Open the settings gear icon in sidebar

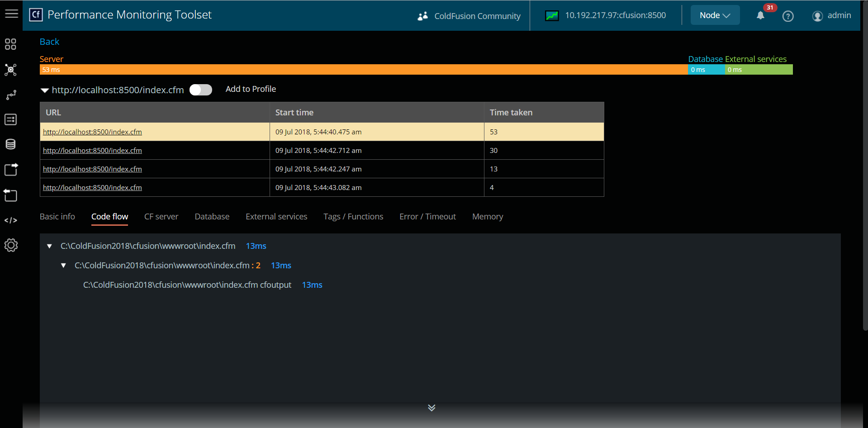pos(11,245)
